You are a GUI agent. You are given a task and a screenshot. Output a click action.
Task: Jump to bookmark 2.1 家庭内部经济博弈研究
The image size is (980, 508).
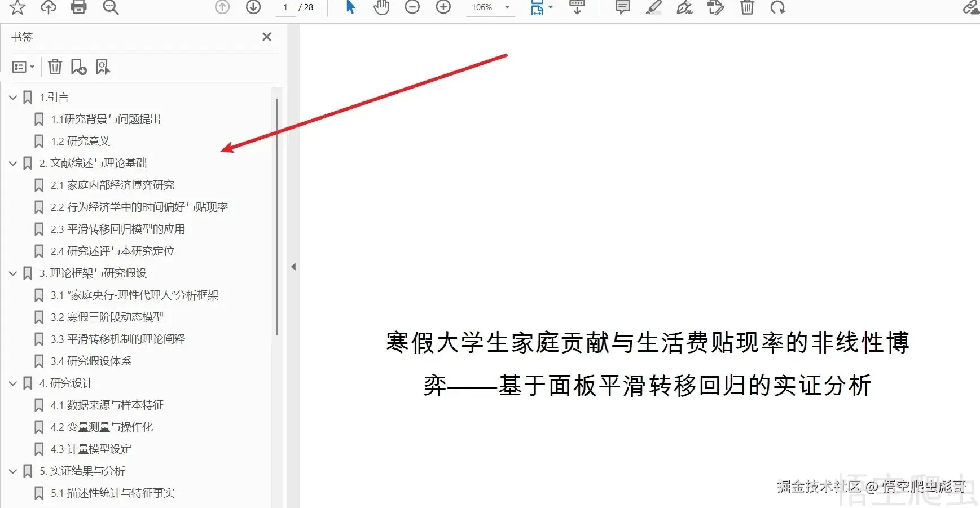(x=113, y=185)
